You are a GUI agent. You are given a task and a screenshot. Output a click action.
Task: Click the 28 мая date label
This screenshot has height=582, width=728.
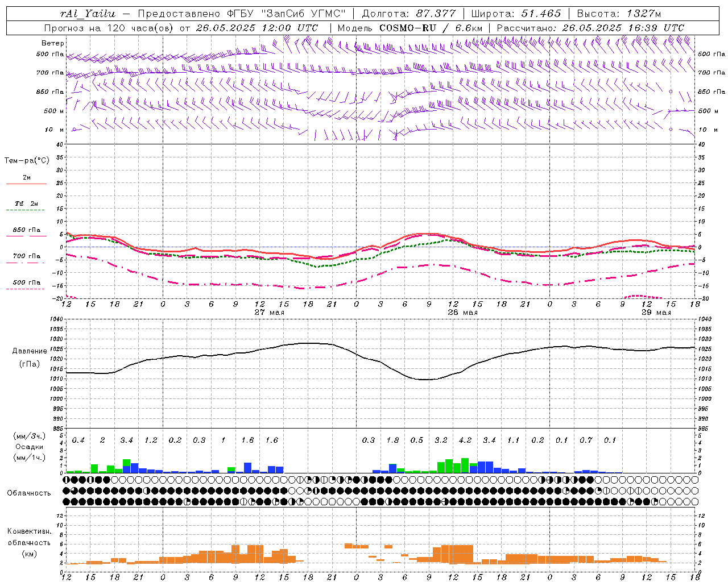pyautogui.click(x=462, y=313)
